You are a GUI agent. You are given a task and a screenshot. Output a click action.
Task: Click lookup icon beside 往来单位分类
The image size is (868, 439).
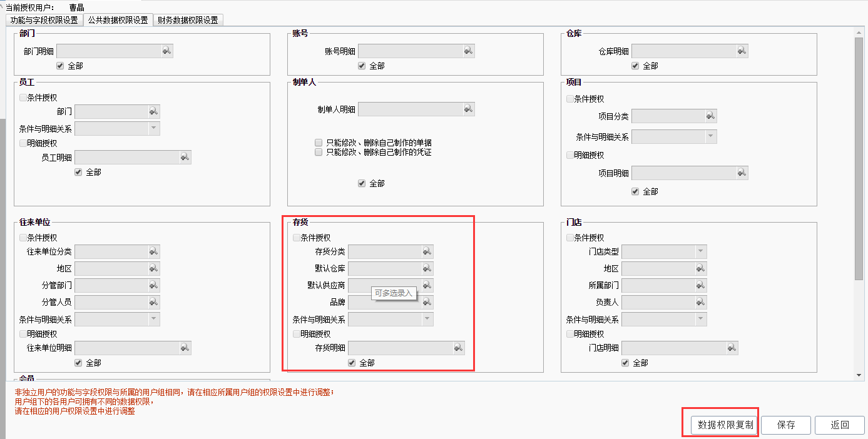pos(154,251)
